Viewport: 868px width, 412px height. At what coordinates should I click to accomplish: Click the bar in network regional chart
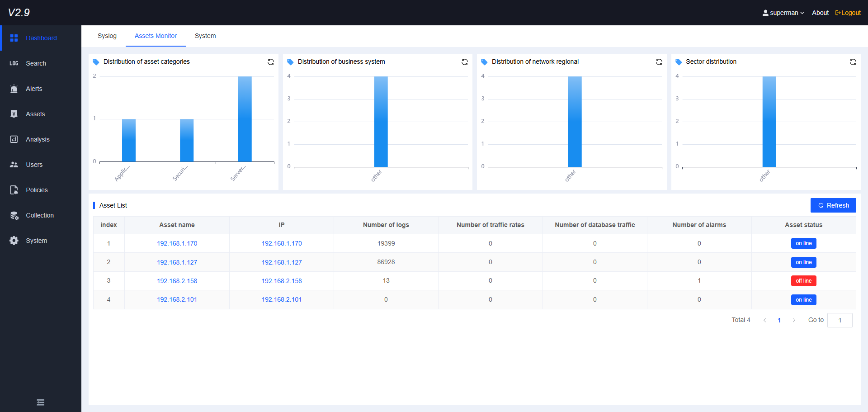575,122
